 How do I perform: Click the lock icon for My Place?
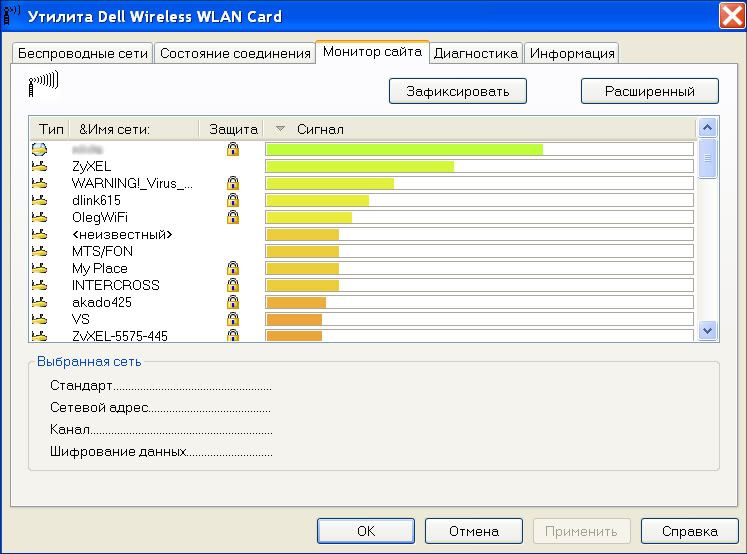click(232, 268)
